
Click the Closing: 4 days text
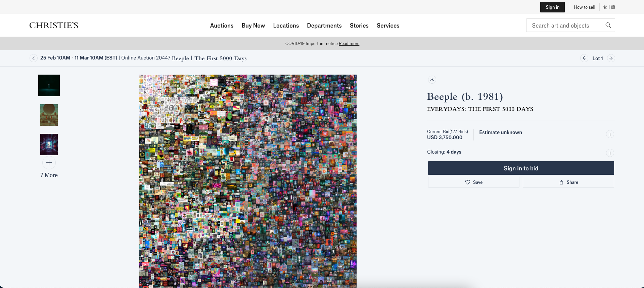[444, 152]
